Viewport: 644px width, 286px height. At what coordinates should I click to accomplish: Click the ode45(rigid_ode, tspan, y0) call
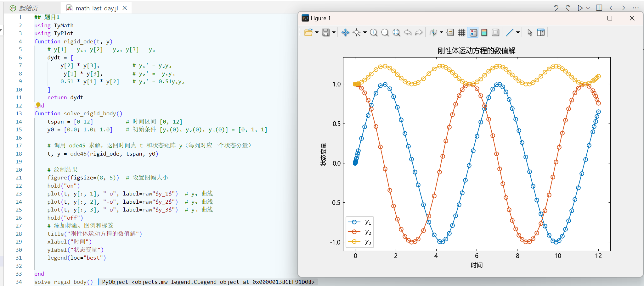pos(114,154)
